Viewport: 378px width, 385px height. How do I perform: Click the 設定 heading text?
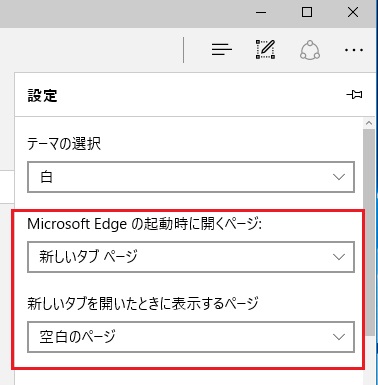(x=42, y=96)
